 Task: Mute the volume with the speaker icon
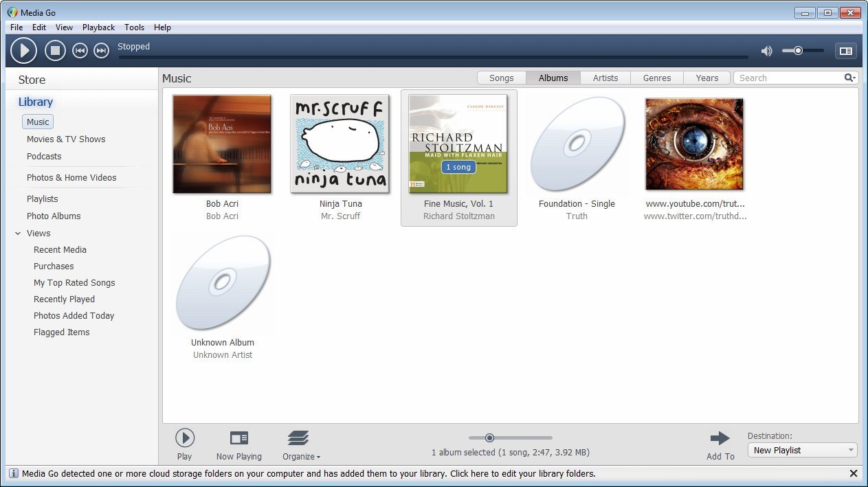pos(766,50)
